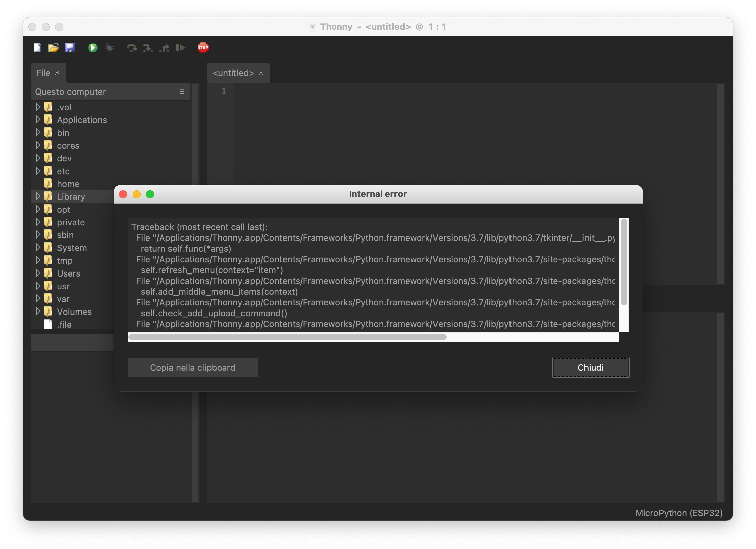
Task: Expand the sbin folder
Action: [x=38, y=235]
